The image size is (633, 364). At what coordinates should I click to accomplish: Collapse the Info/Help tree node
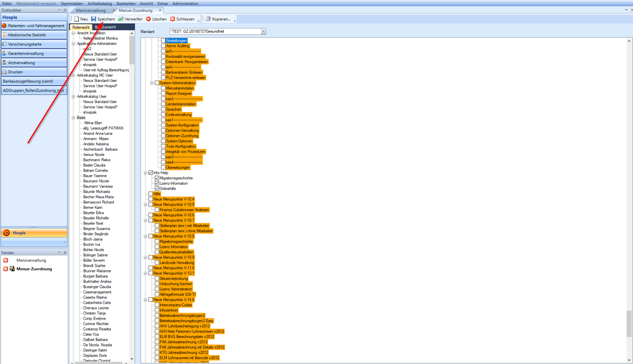(146, 173)
